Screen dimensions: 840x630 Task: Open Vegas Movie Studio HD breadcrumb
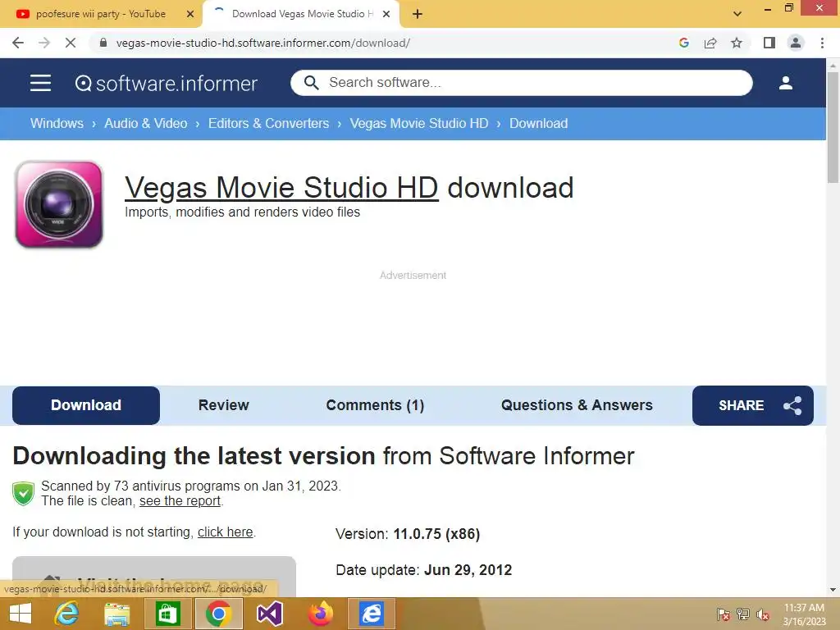click(419, 123)
